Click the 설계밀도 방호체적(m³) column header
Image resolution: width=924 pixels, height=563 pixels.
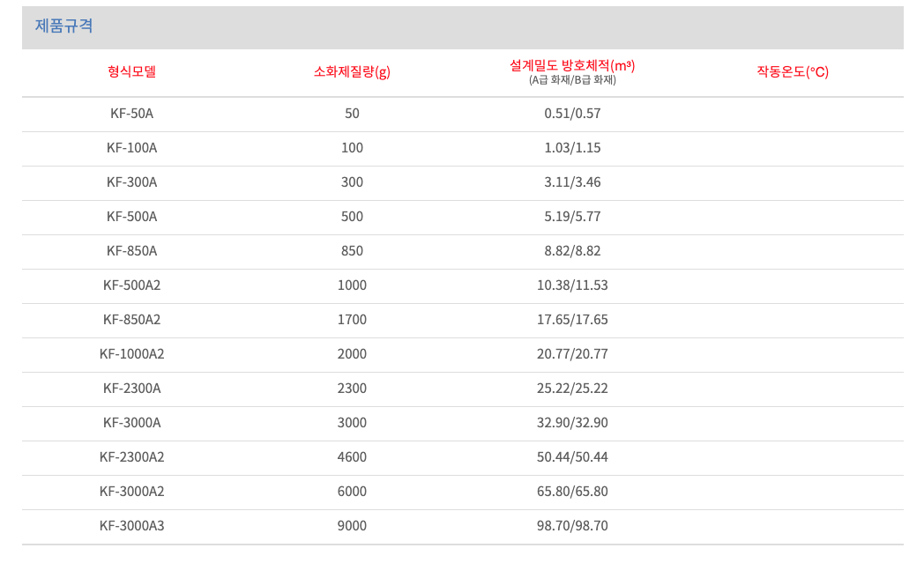pyautogui.click(x=572, y=65)
